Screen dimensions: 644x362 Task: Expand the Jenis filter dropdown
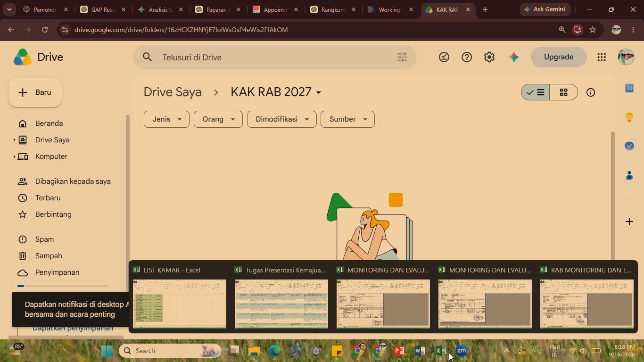tap(166, 119)
